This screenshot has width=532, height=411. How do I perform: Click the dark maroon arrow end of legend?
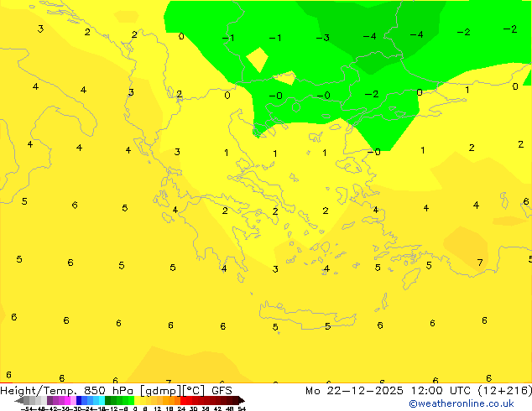pos(242,400)
